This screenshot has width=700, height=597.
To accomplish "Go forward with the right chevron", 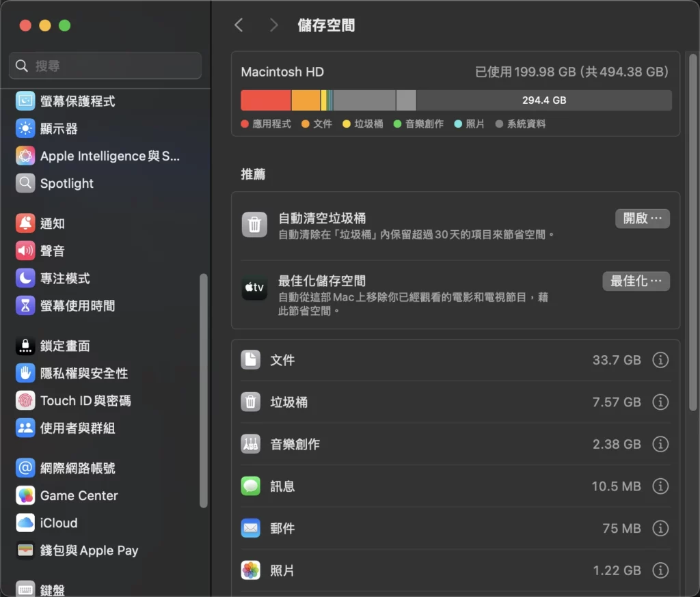I will pyautogui.click(x=273, y=25).
